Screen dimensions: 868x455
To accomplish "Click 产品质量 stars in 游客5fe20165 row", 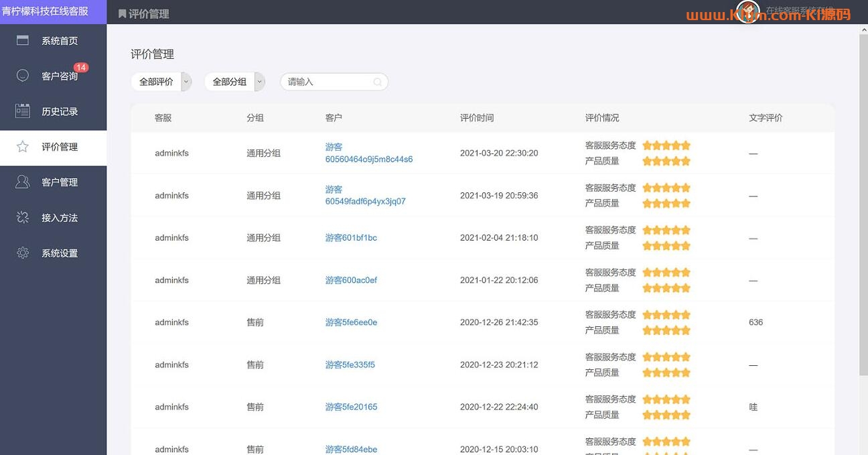I will 666,415.
